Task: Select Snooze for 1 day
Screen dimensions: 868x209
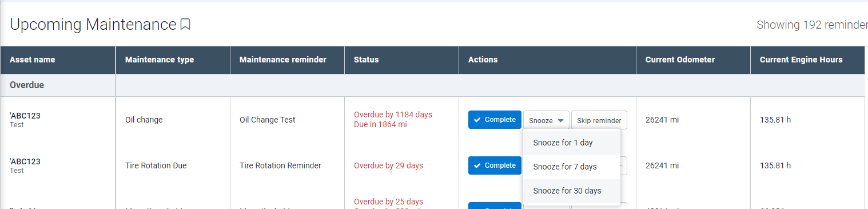Action: [x=571, y=143]
